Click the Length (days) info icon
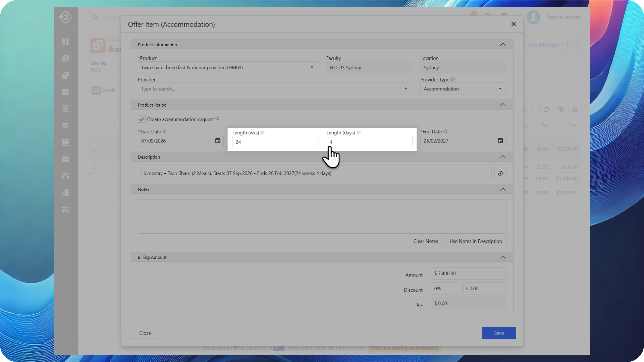The height and width of the screenshot is (362, 644). pos(359,133)
